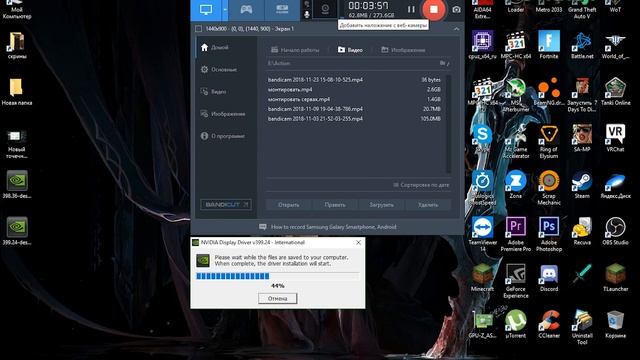Select file bandicam 2018-11-23 15-08-10-525.mp4
Viewport: 640px width, 360px height.
pos(354,80)
